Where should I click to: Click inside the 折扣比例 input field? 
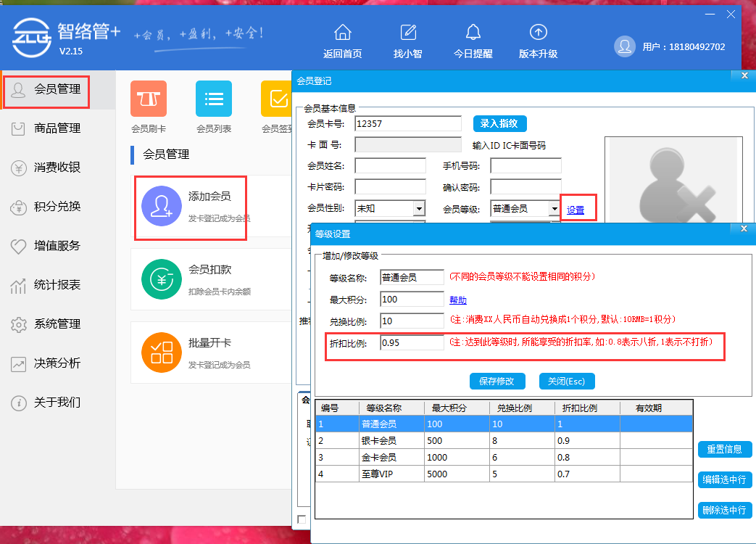[411, 342]
